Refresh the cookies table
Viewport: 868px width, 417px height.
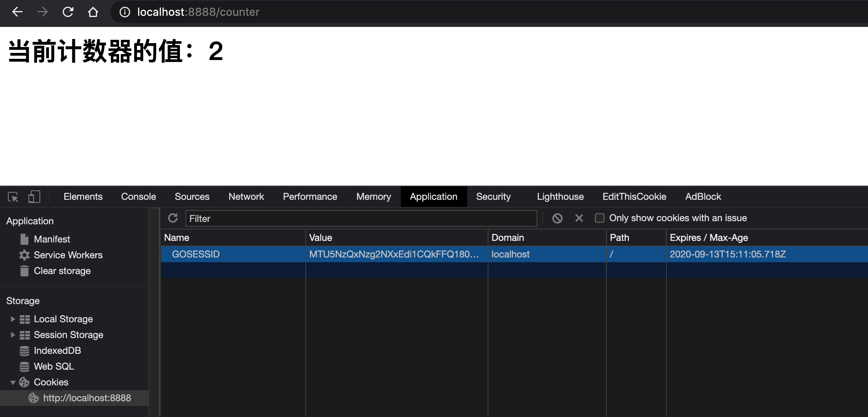(173, 218)
